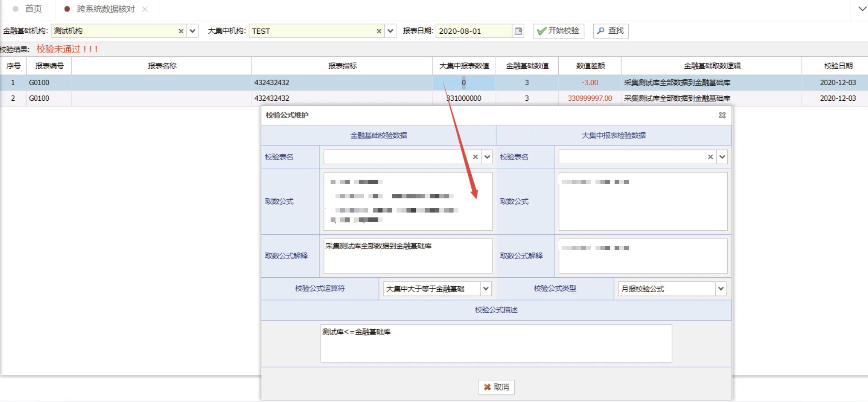Expand the left 校验表名 combo box
Screen dimensions: 868x402
(x=487, y=157)
